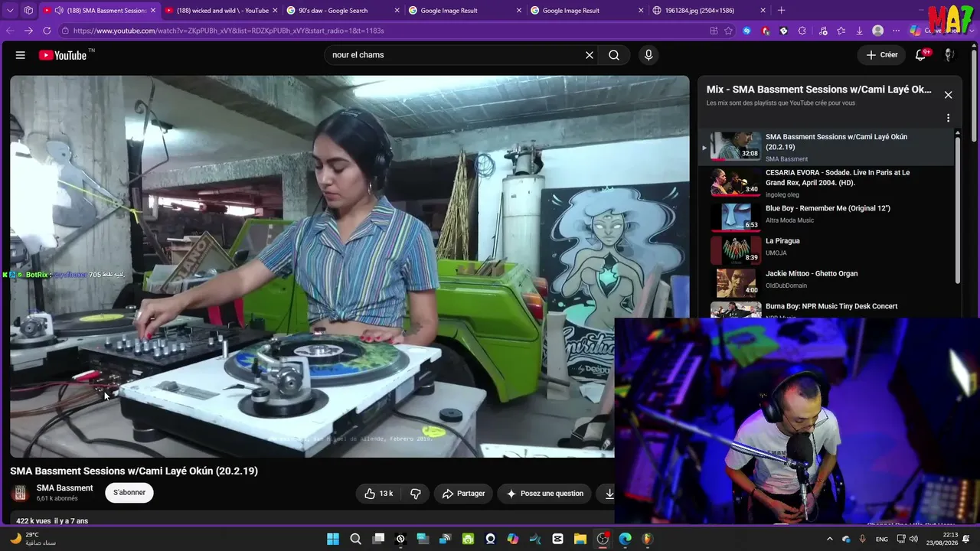Screen dimensions: 980x551
Task: Open Task View from taskbar
Action: tap(378, 539)
